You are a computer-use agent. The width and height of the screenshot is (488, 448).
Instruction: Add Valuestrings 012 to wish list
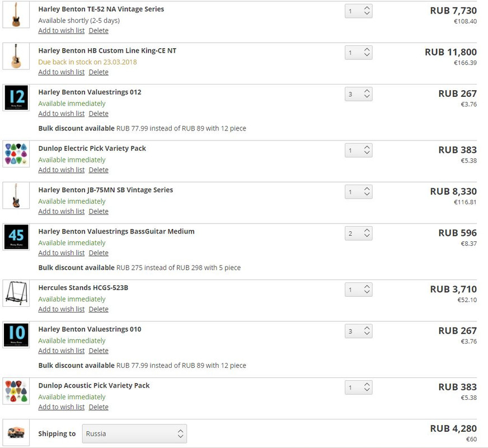click(62, 114)
